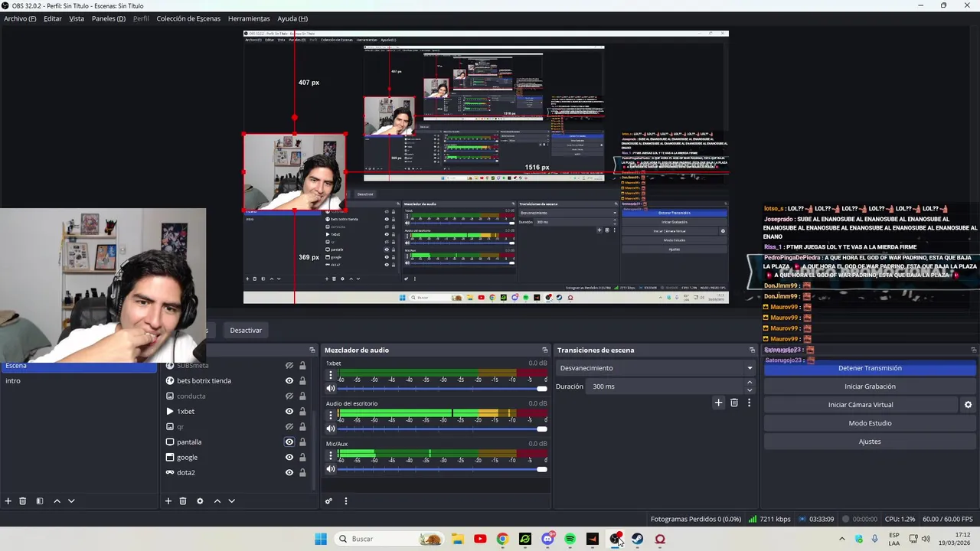Open the Archivo menu
This screenshot has height=551, width=980.
(20, 18)
